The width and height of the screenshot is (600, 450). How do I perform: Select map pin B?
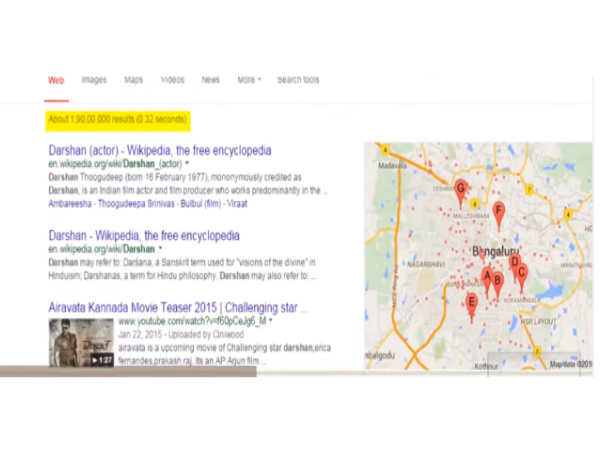[x=497, y=285]
